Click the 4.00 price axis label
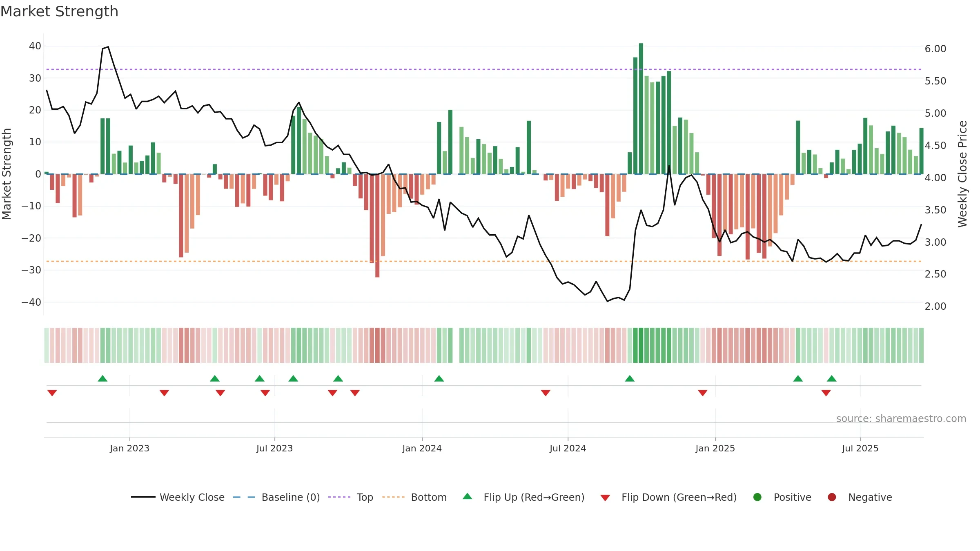Screen dimensions: 980x551 pyautogui.click(x=935, y=178)
